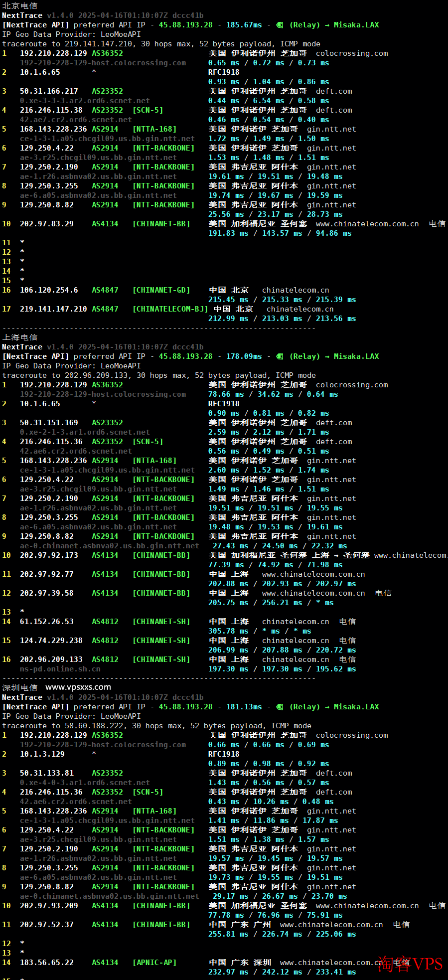
Task: Click the '中国 广东 深圳' location text
Action: [x=240, y=963]
